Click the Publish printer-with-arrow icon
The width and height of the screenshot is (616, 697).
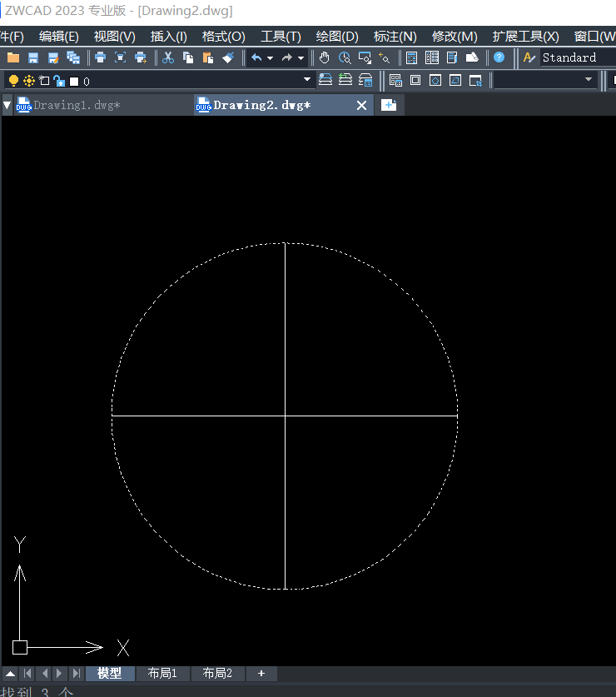(141, 57)
